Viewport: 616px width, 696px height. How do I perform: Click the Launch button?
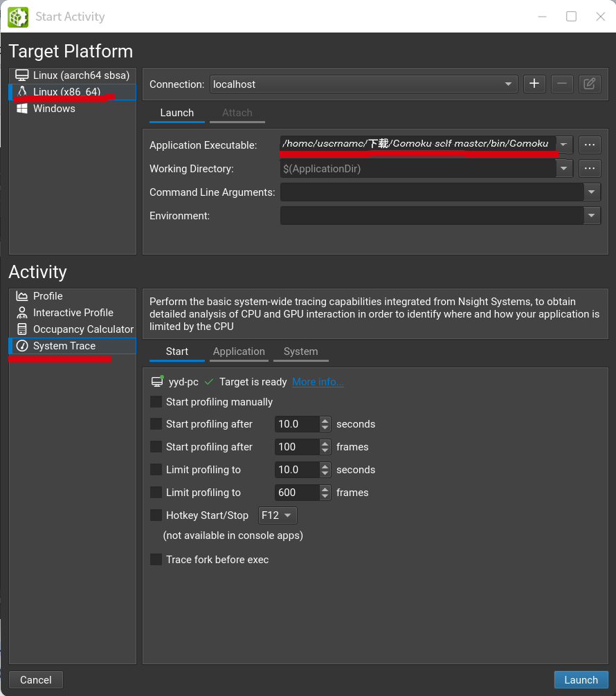(x=581, y=679)
